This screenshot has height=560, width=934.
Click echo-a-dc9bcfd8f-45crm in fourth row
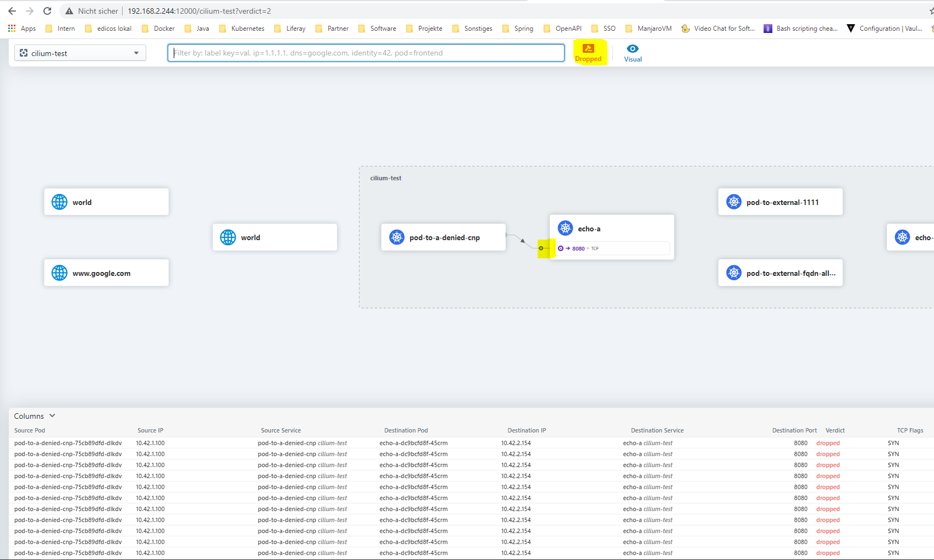click(413, 476)
